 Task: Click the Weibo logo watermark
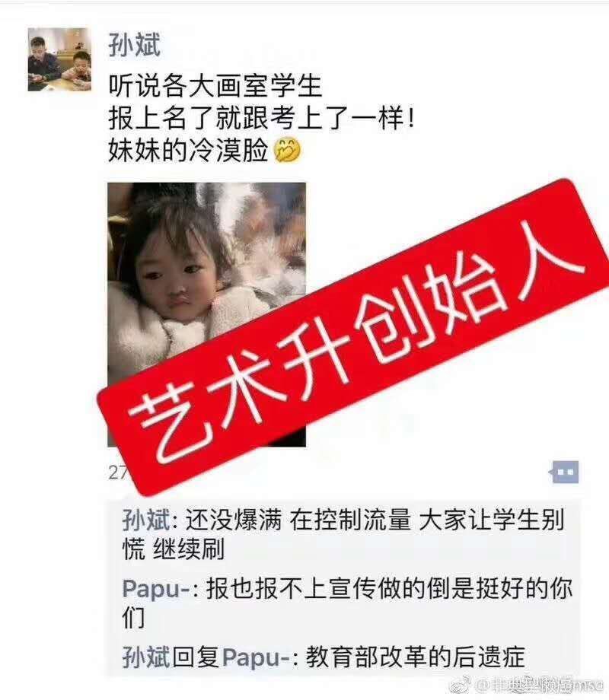tap(459, 685)
